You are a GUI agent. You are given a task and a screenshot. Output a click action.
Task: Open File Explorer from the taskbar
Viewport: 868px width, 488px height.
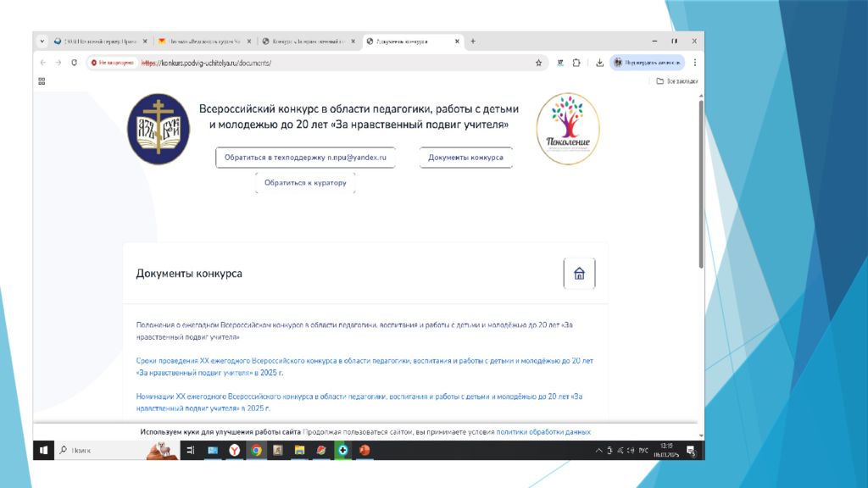299,451
